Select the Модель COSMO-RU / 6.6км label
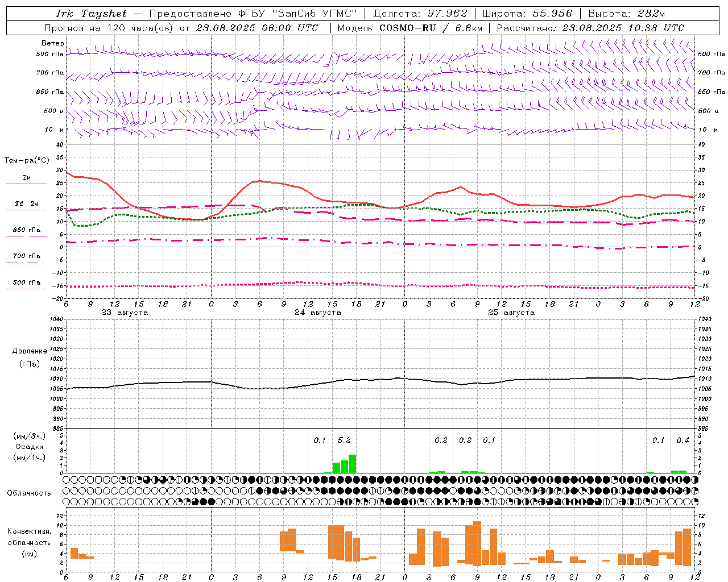The width and height of the screenshot is (728, 582). (x=410, y=28)
